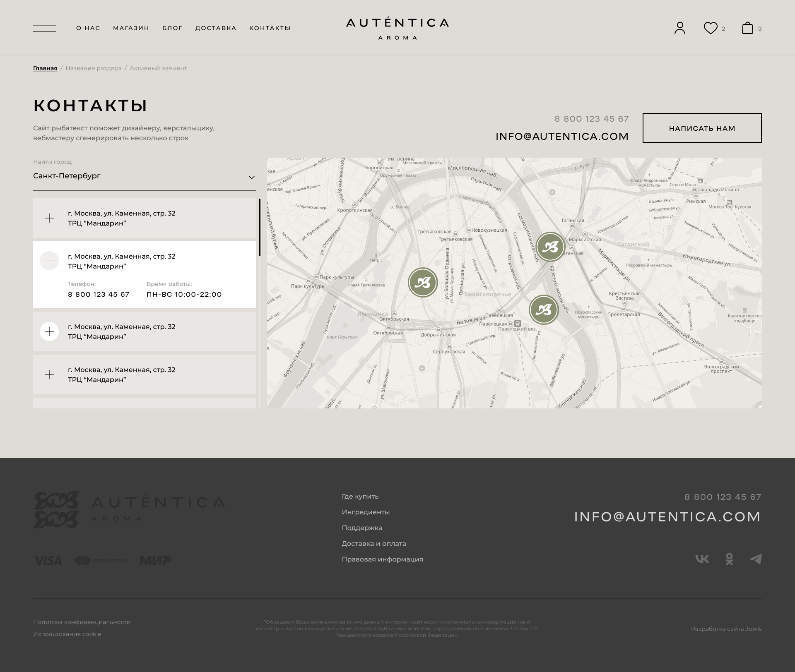Open ДОСТАВКА in the top navigation
This screenshot has width=795, height=672.
(216, 28)
